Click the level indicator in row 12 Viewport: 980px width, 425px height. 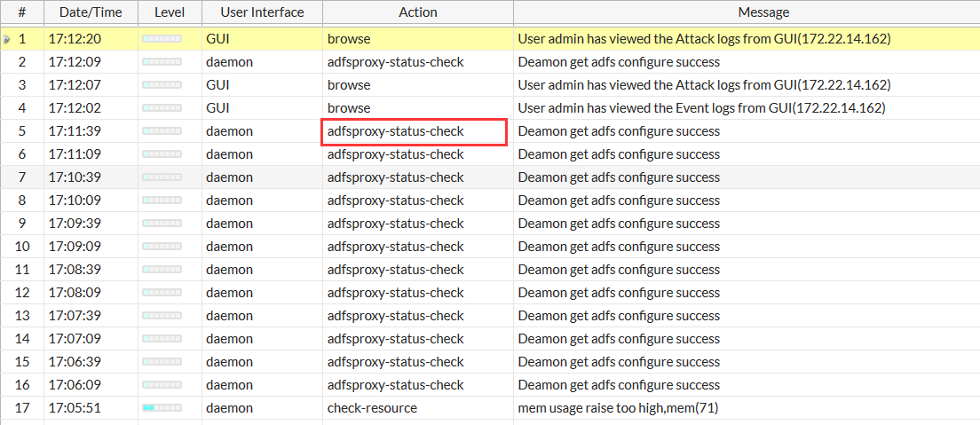[162, 293]
